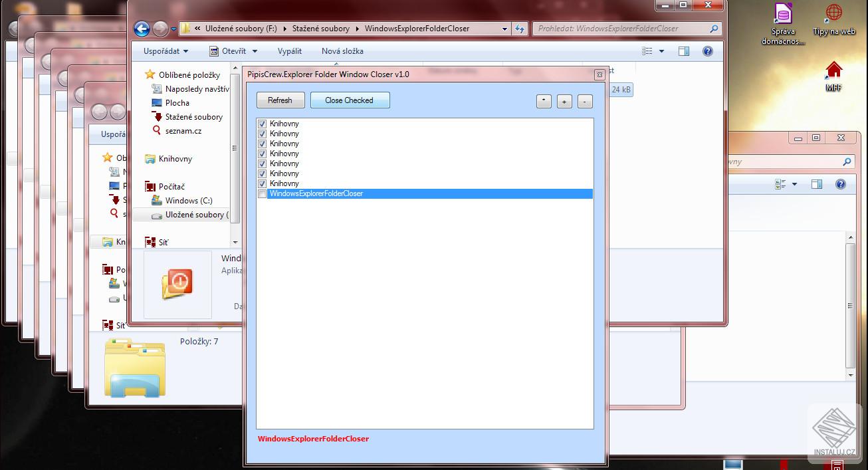Open the recent pages dropdown beside the Forward button

coord(173,29)
